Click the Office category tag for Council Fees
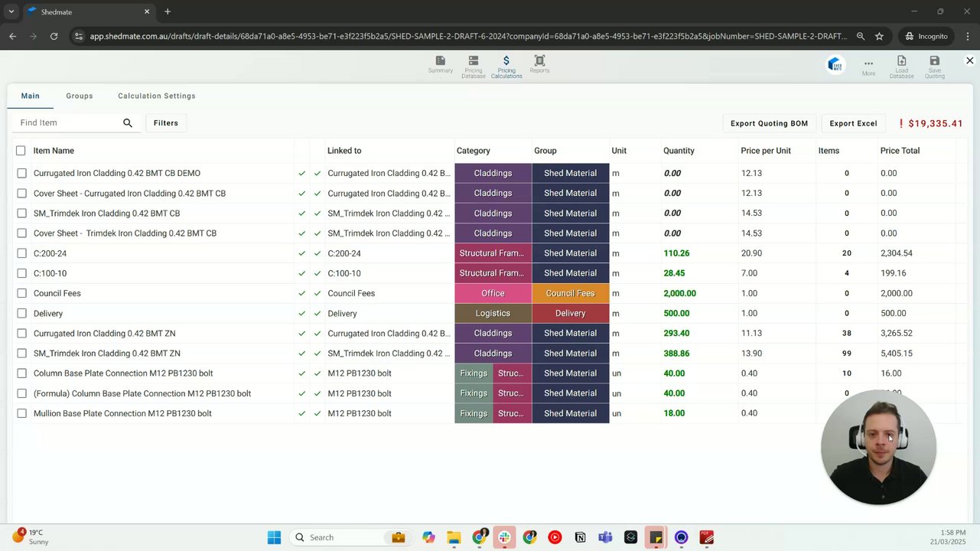 point(493,293)
